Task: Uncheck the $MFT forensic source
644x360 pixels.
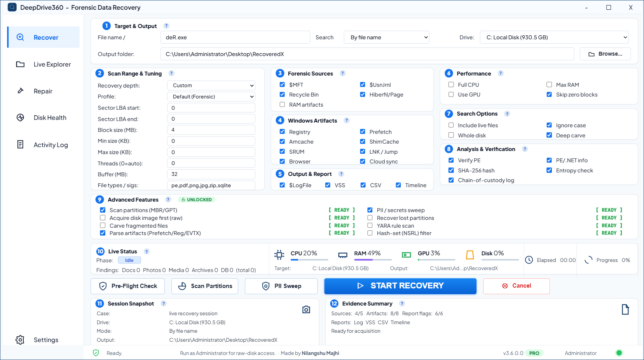Action: click(282, 84)
